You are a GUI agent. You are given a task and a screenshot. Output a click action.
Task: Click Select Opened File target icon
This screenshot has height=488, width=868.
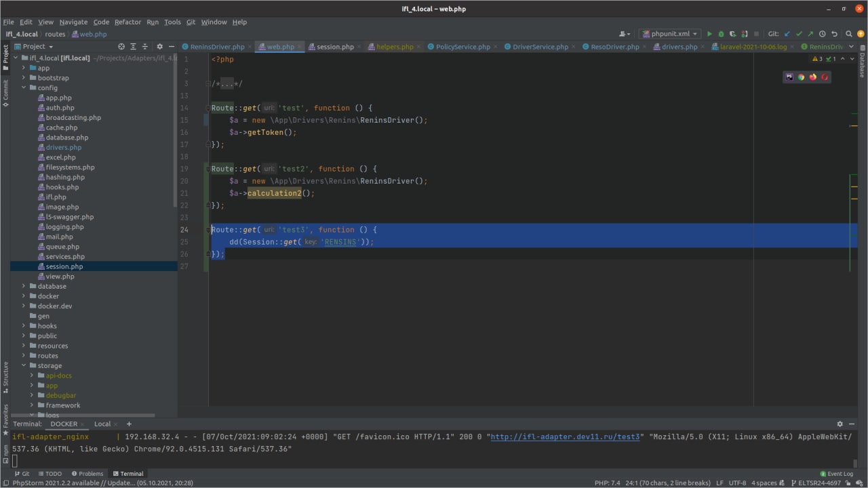tap(121, 47)
